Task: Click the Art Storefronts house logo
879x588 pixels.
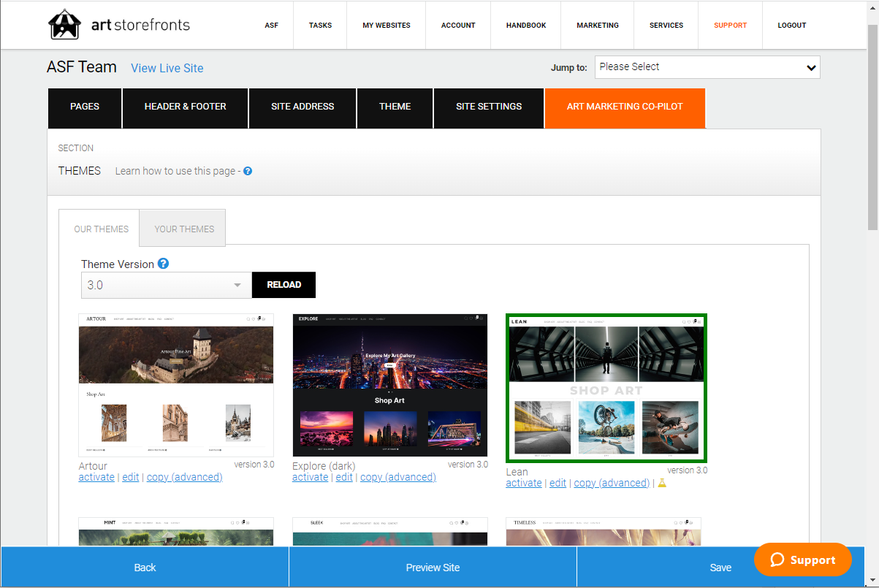Action: coord(64,25)
